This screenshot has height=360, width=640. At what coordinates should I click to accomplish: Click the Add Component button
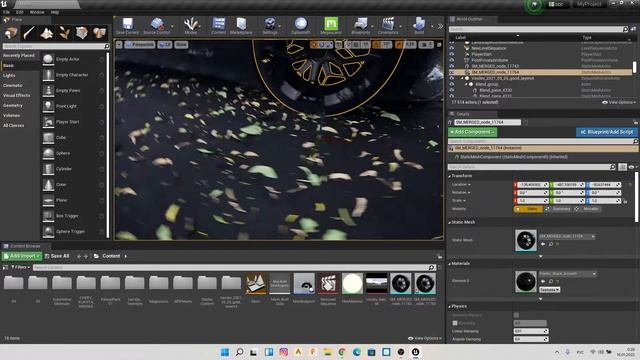pyautogui.click(x=472, y=132)
